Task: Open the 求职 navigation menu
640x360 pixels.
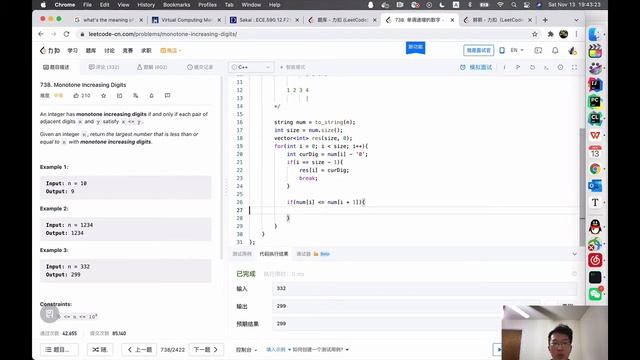Action: (x=146, y=51)
